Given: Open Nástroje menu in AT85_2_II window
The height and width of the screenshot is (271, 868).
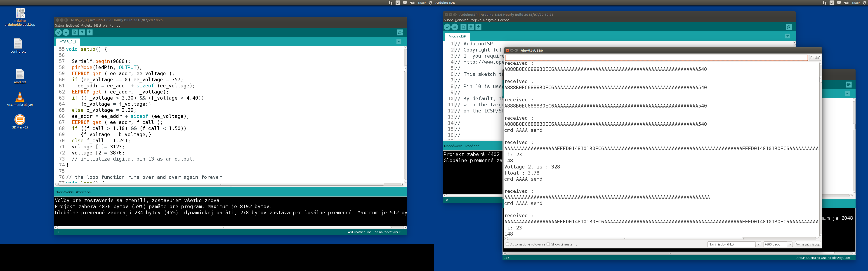Looking at the screenshot, I should click(100, 26).
